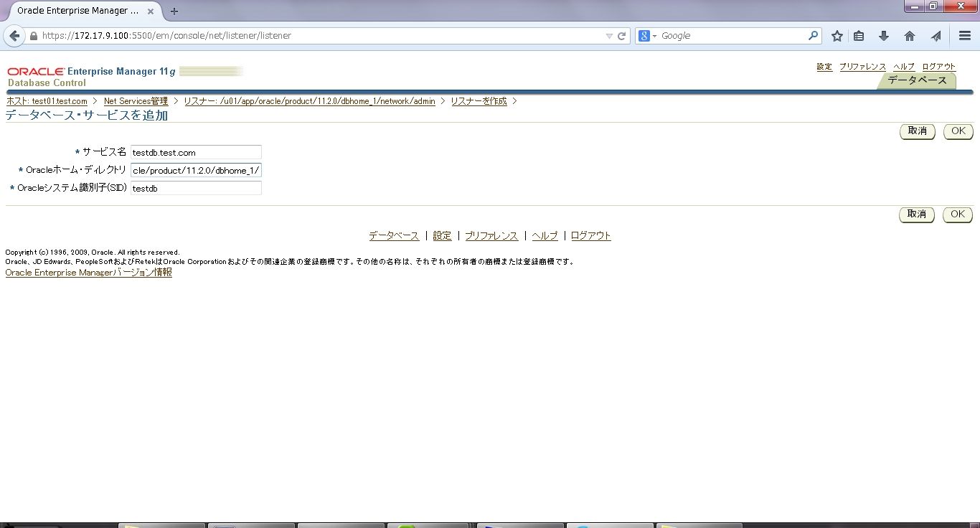Click the lower OK button
980x528 pixels.
tap(958, 214)
